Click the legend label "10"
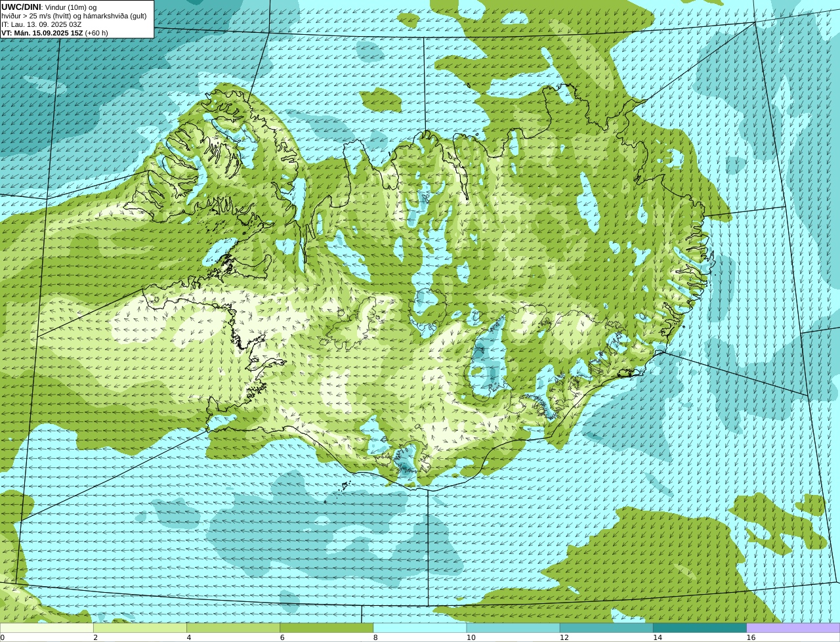This screenshot has width=840, height=642. pyautogui.click(x=471, y=637)
